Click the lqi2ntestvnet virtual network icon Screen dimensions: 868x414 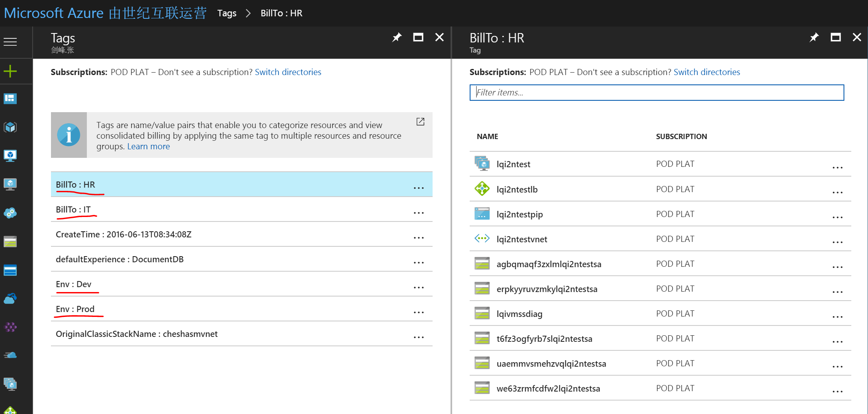coord(482,239)
